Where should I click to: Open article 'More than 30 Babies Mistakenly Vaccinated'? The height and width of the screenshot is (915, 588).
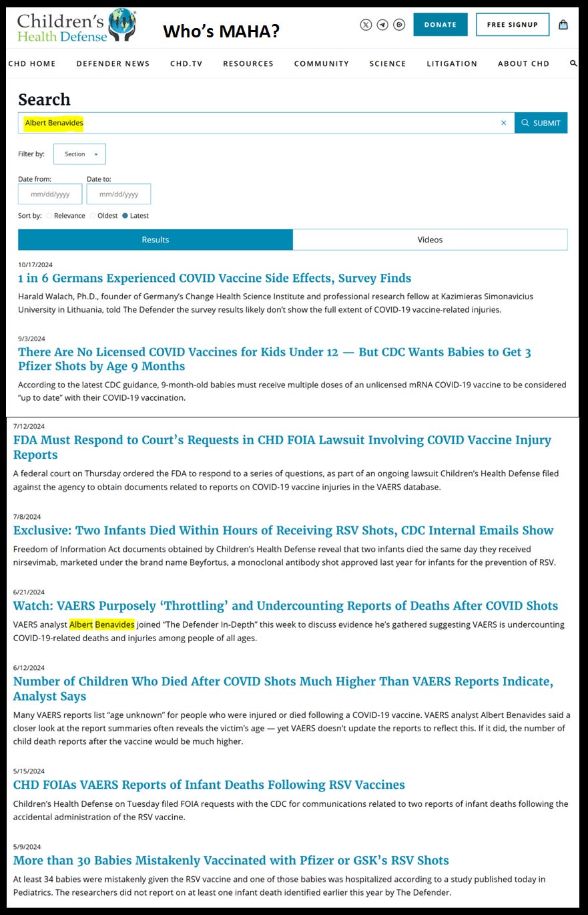tap(231, 860)
